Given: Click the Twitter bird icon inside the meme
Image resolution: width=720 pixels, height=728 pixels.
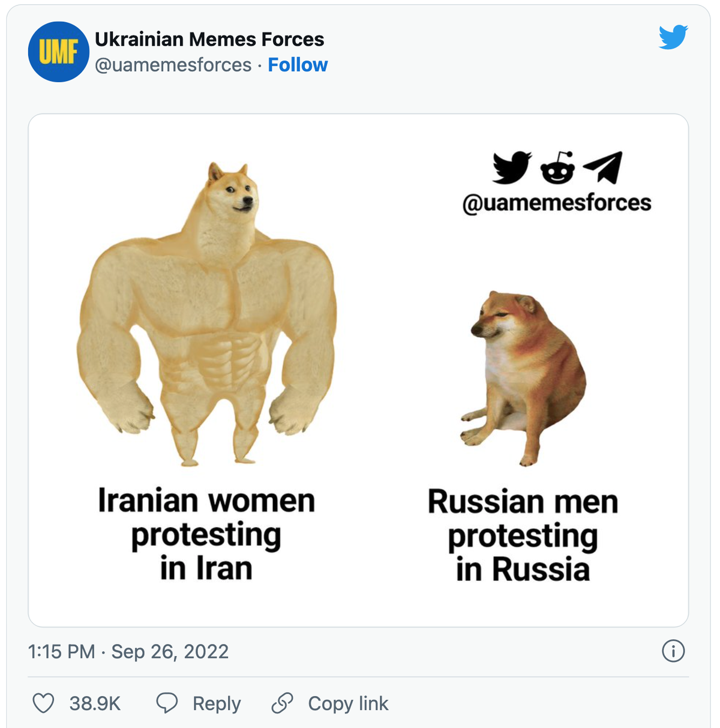Looking at the screenshot, I should (x=512, y=167).
